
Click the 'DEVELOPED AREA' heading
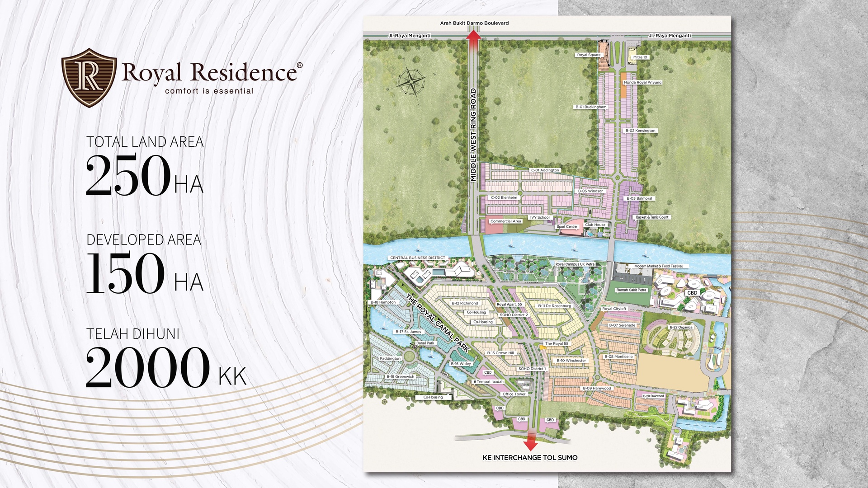coord(144,239)
